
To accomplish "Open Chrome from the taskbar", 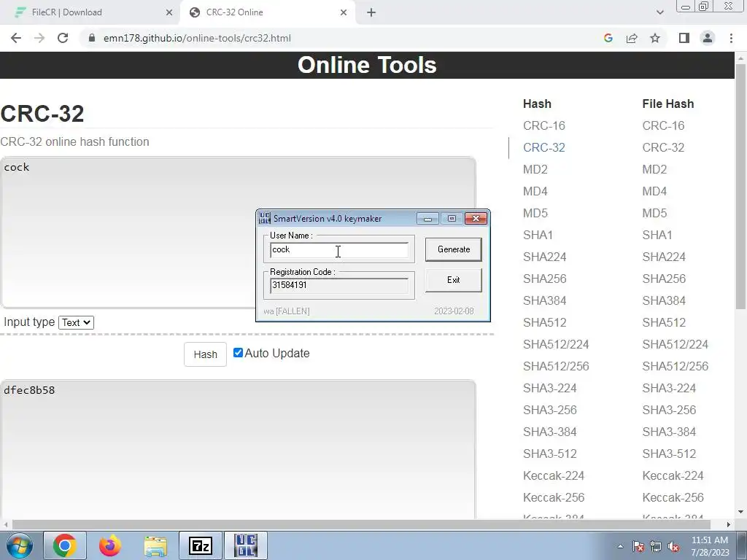I will click(65, 545).
